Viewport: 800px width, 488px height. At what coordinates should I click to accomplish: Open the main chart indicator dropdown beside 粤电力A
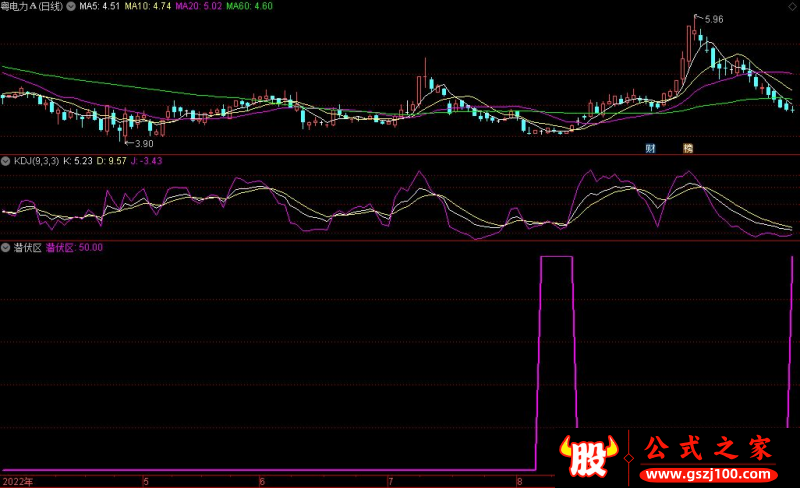71,6
